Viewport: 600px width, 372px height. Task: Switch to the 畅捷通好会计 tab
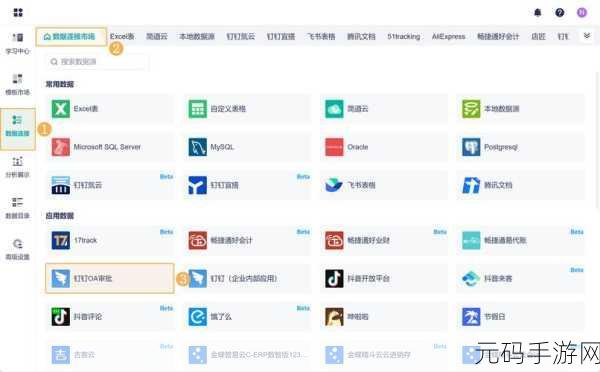(x=498, y=36)
